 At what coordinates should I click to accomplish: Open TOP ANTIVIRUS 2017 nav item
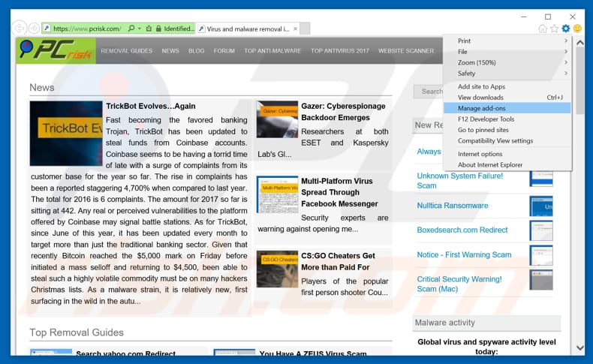(340, 50)
